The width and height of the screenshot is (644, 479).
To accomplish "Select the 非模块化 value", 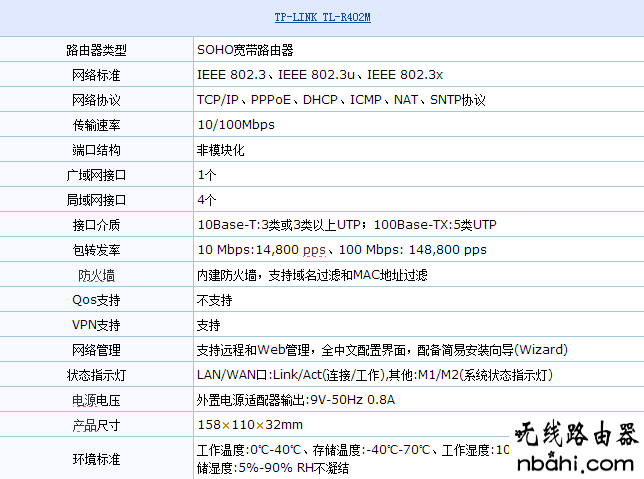I will [x=221, y=150].
